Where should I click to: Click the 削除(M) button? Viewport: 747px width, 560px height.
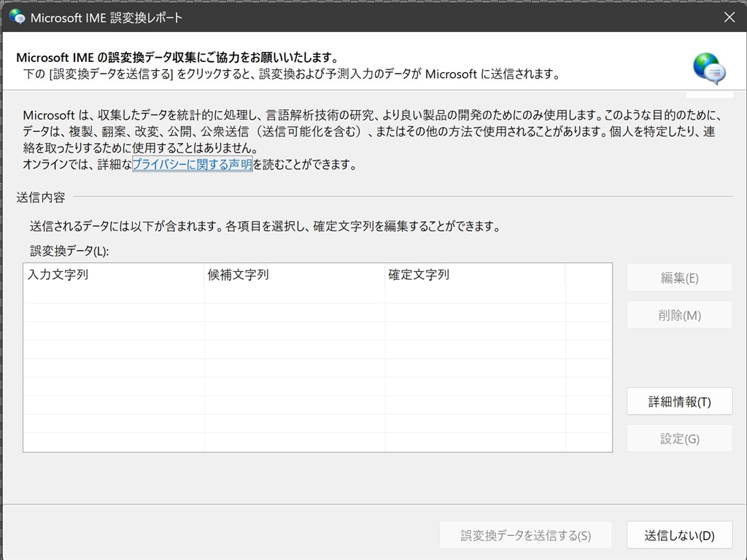click(x=679, y=315)
